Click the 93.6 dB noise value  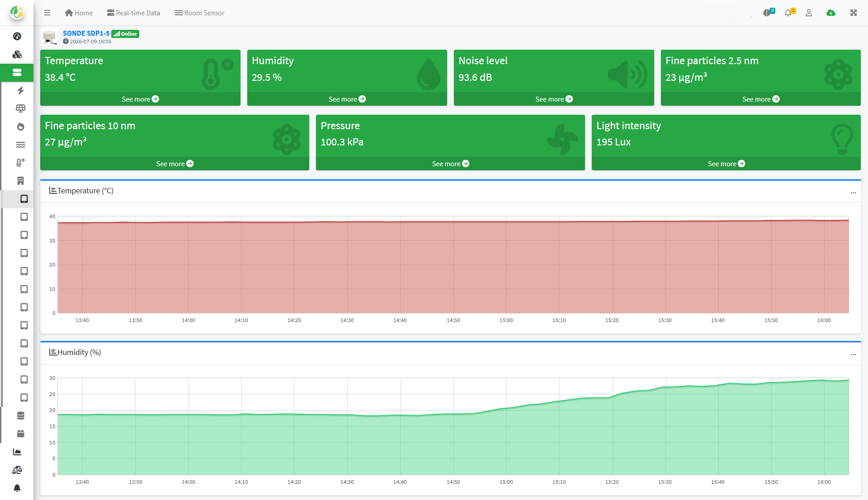click(x=475, y=77)
